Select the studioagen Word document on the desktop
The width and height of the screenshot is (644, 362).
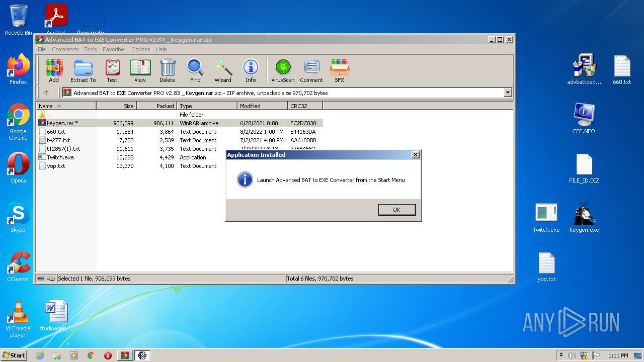tap(56, 316)
